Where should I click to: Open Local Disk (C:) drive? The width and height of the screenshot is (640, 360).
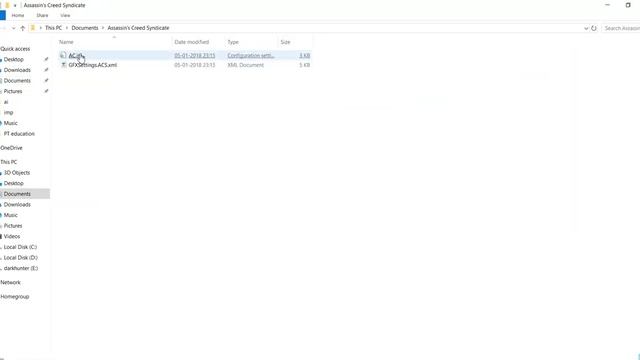coord(20,247)
